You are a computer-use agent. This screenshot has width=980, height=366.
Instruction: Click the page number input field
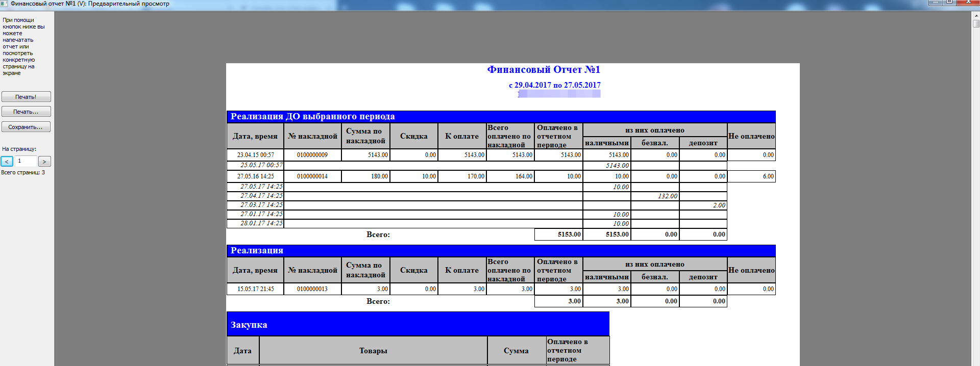[26, 161]
